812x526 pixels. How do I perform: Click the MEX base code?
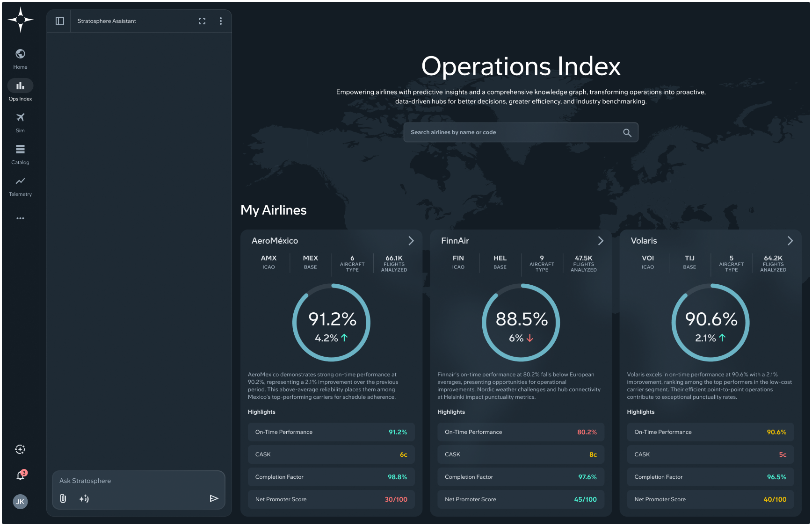pos(310,262)
